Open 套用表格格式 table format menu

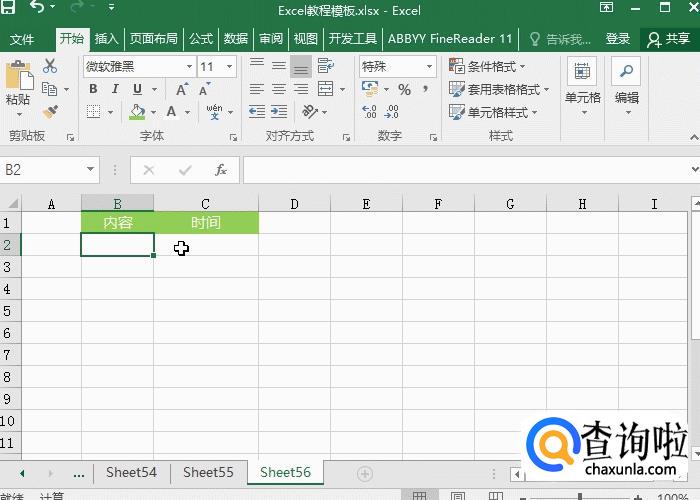[x=499, y=89]
